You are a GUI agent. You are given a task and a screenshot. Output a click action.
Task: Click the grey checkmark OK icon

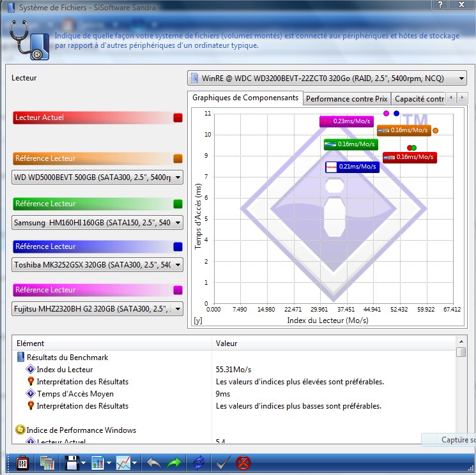[223, 463]
